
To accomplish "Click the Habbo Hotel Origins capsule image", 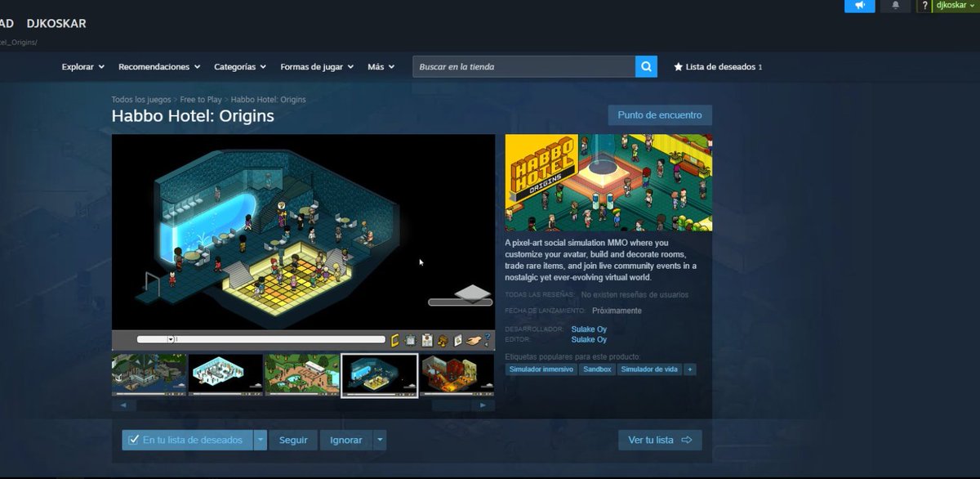I will 608,182.
